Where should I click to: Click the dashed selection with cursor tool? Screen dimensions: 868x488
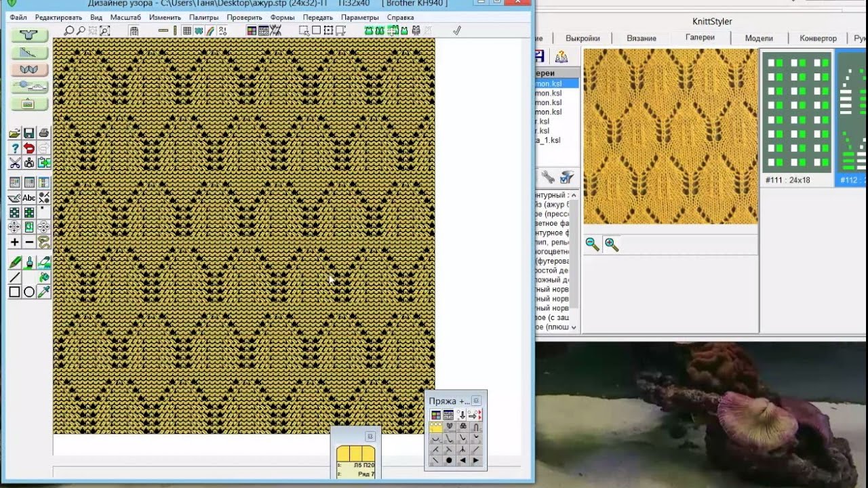point(304,30)
